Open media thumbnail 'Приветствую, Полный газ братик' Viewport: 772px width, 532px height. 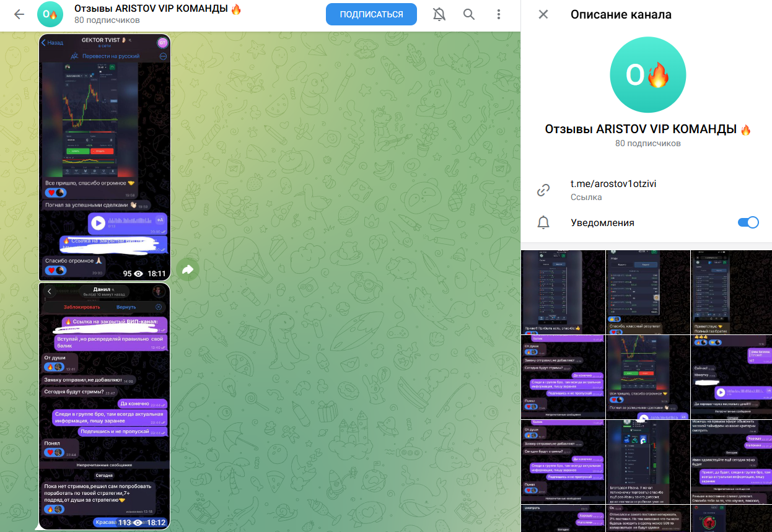(731, 292)
